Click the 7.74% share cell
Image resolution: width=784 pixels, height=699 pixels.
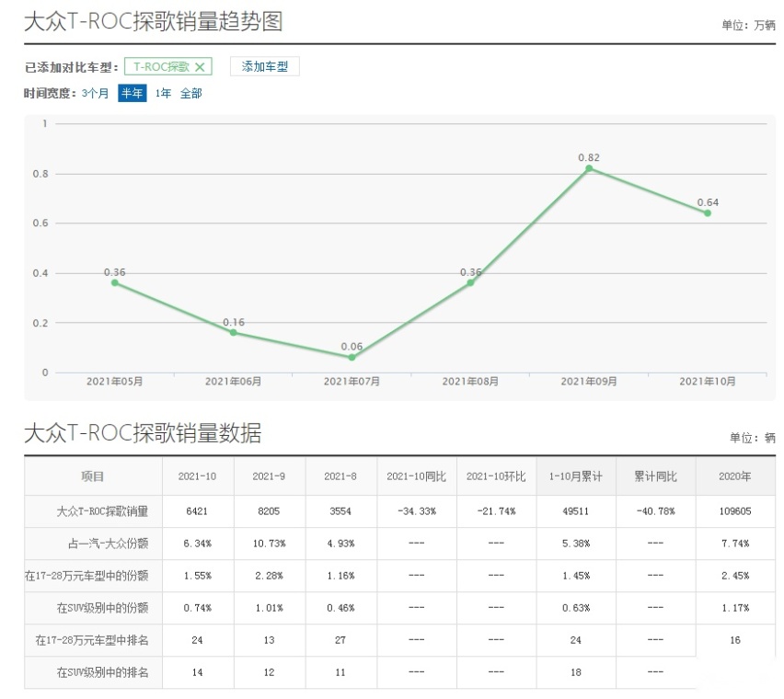(735, 544)
